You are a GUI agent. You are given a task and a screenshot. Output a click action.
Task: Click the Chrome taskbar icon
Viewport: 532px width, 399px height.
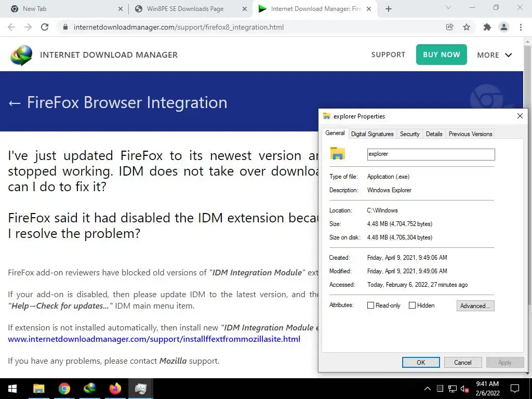pyautogui.click(x=64, y=389)
